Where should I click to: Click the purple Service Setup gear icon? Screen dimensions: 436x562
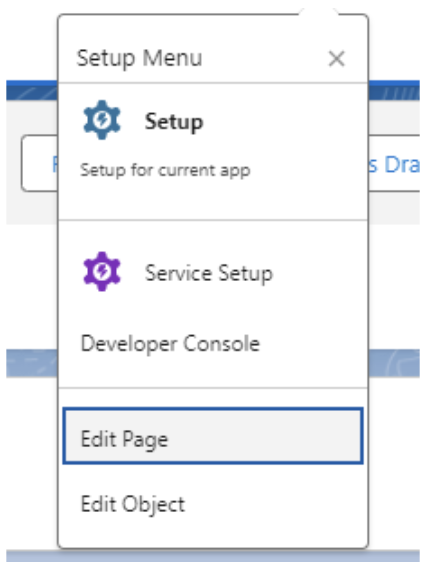[x=102, y=271]
